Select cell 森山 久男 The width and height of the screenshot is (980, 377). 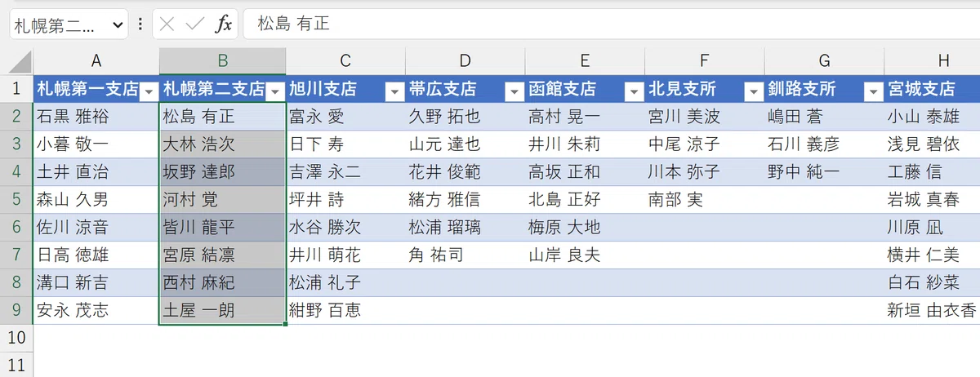click(96, 200)
